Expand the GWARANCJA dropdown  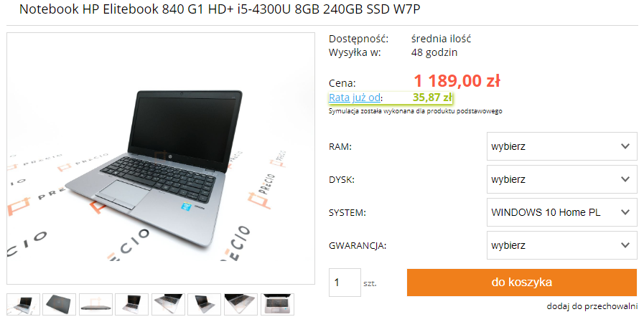pyautogui.click(x=562, y=245)
